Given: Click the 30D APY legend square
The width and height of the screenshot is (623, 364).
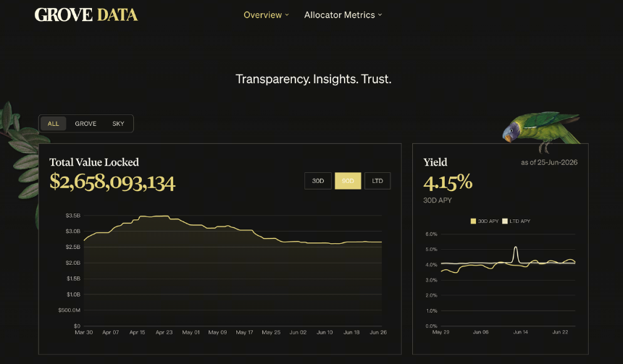Looking at the screenshot, I should (473, 221).
